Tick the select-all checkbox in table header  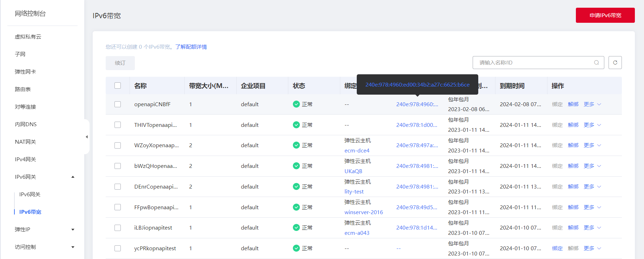(118, 86)
